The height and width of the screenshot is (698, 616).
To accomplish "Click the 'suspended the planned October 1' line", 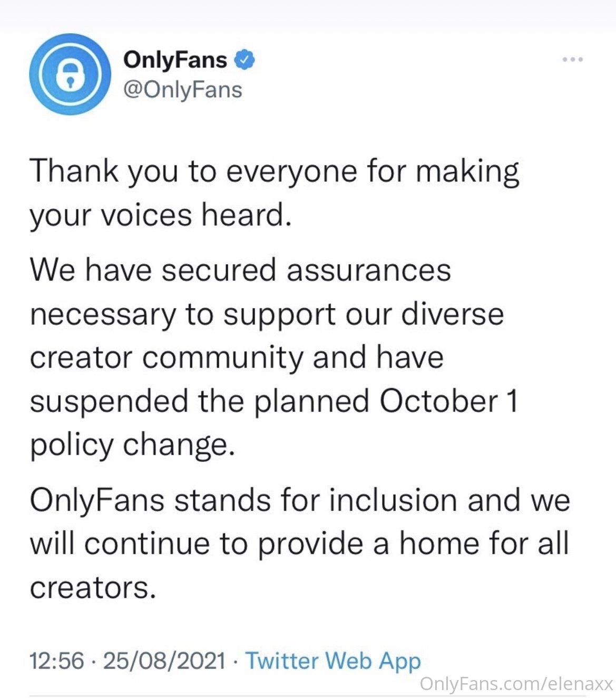I will 274,401.
